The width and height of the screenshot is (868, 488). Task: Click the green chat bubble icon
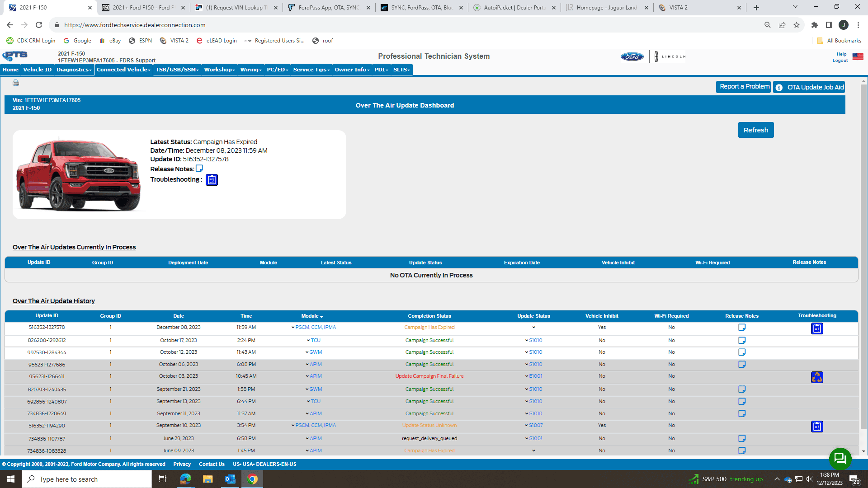[x=840, y=459]
